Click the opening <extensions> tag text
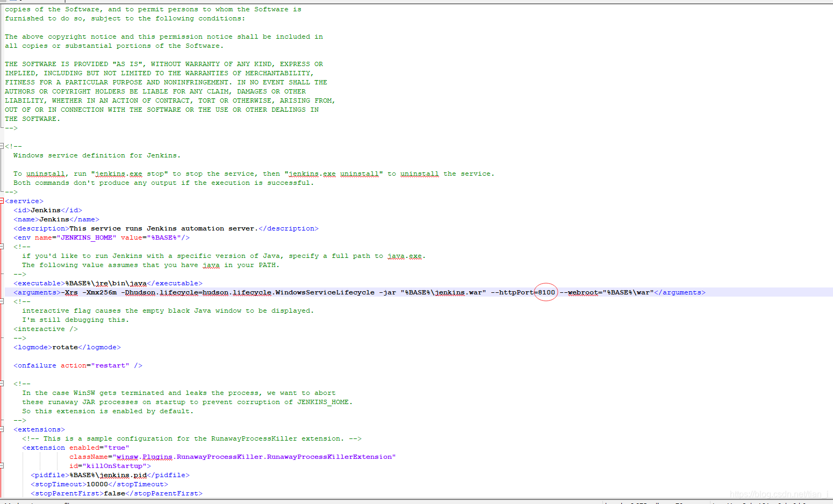Viewport: 833px width, 504px height. tap(39, 429)
